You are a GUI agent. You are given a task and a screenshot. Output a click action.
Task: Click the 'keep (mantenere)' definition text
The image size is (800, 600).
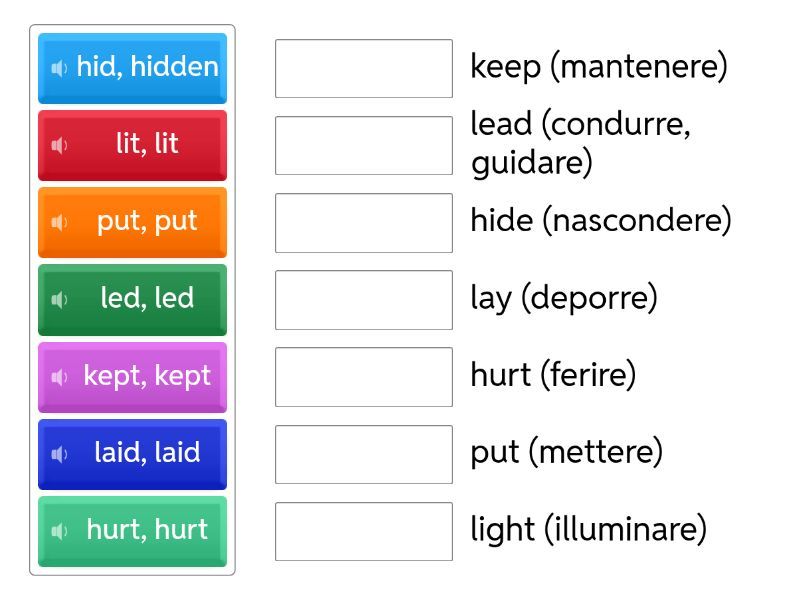(x=598, y=67)
